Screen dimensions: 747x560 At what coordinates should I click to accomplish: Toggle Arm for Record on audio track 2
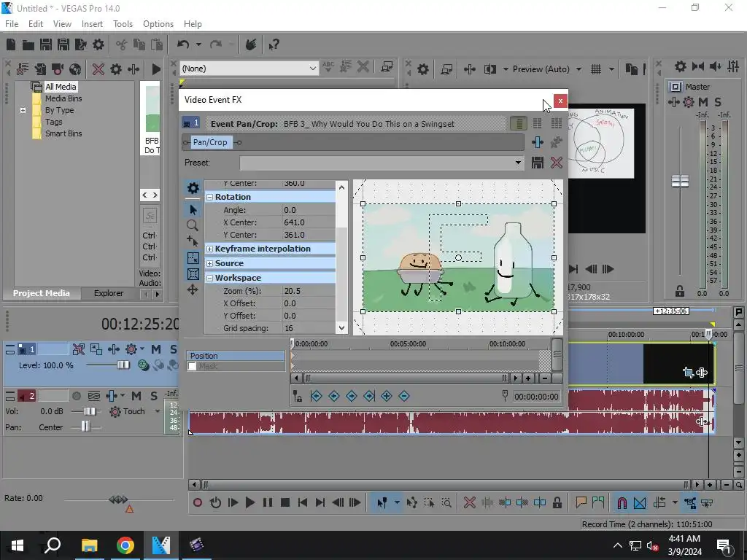pyautogui.click(x=76, y=396)
